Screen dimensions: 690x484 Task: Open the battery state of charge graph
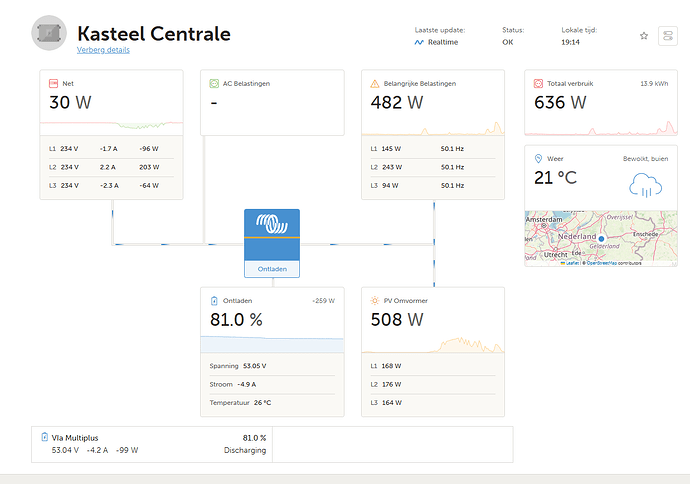coord(272,344)
